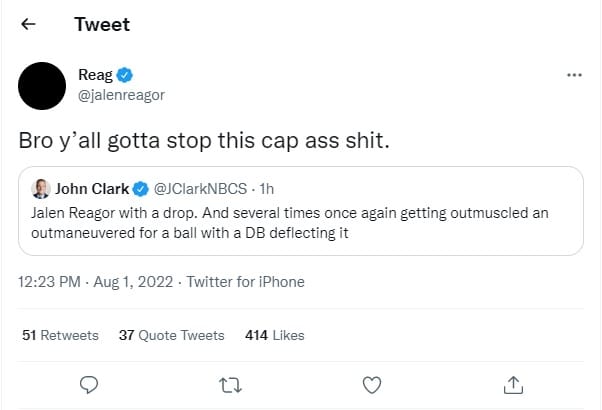Click John Clark's verified badge
The image size is (602, 410).
pyautogui.click(x=142, y=188)
